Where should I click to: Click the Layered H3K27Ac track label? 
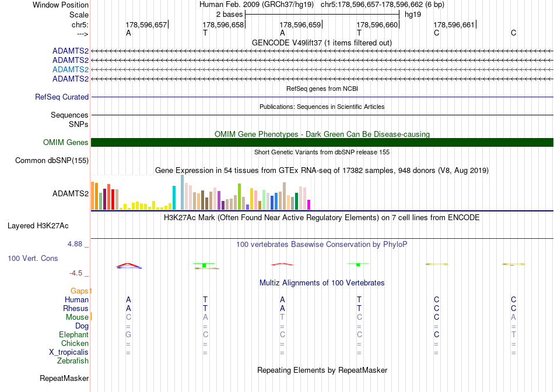[x=38, y=226]
